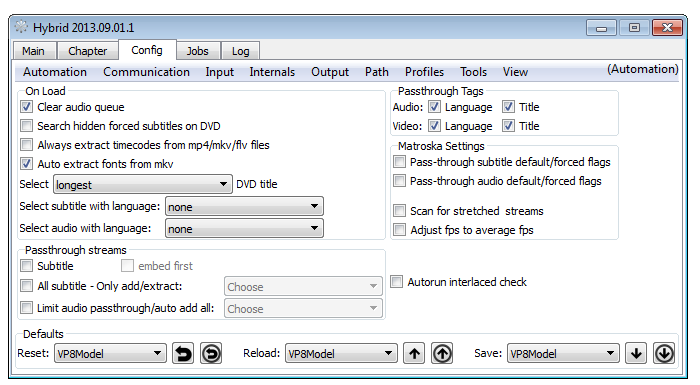This screenshot has width=700, height=385.
Task: Uncheck Clear audio queue
Action: tap(26, 107)
